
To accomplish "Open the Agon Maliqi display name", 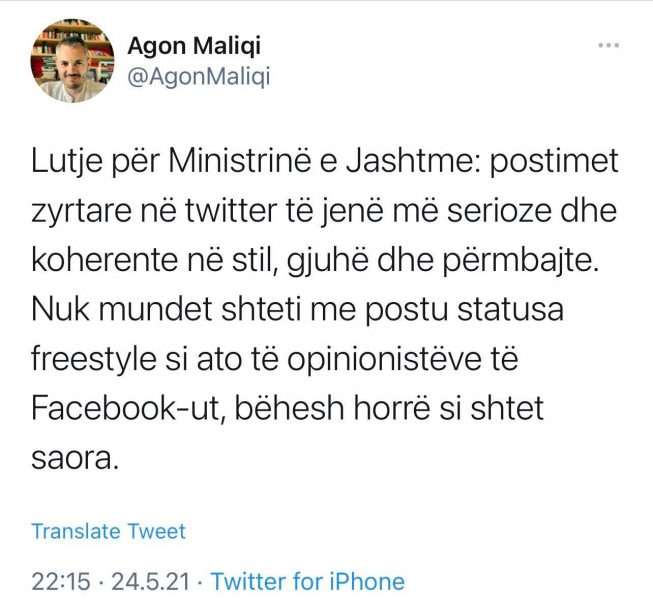I will coord(197,45).
